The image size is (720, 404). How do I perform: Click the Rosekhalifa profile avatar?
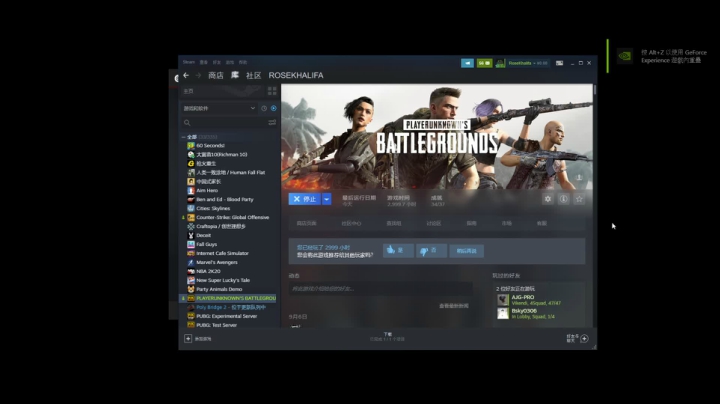click(500, 63)
